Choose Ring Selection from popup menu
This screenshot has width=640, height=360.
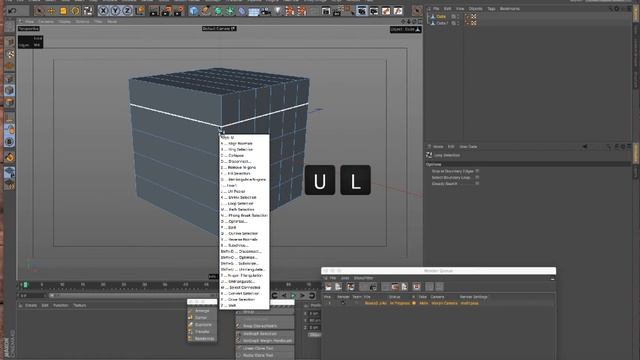(244, 149)
